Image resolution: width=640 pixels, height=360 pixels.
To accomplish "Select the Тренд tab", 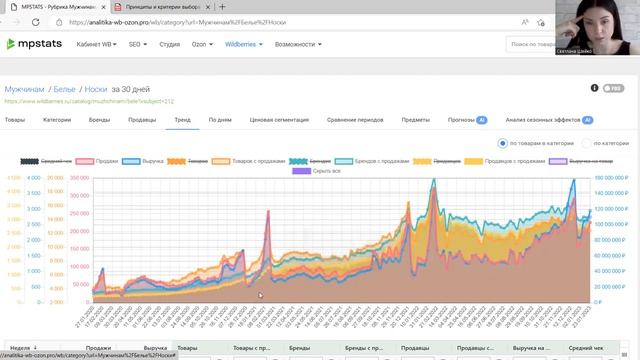I will point(182,120).
